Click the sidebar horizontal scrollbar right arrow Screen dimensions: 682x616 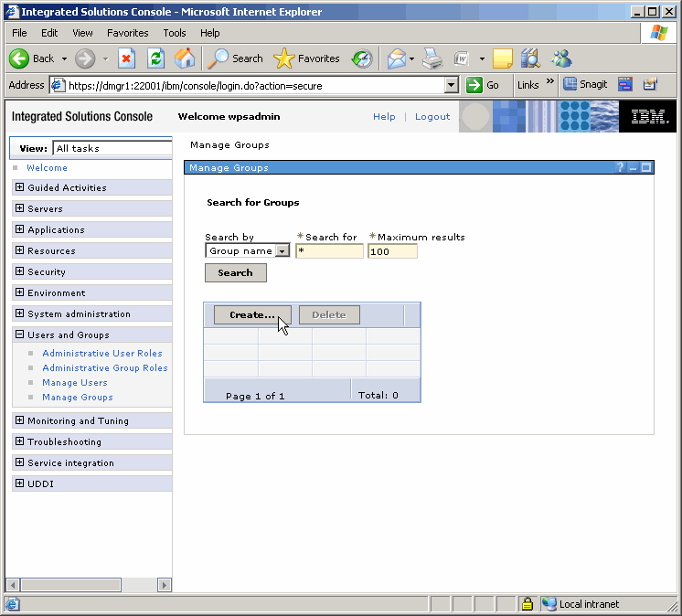[x=165, y=585]
